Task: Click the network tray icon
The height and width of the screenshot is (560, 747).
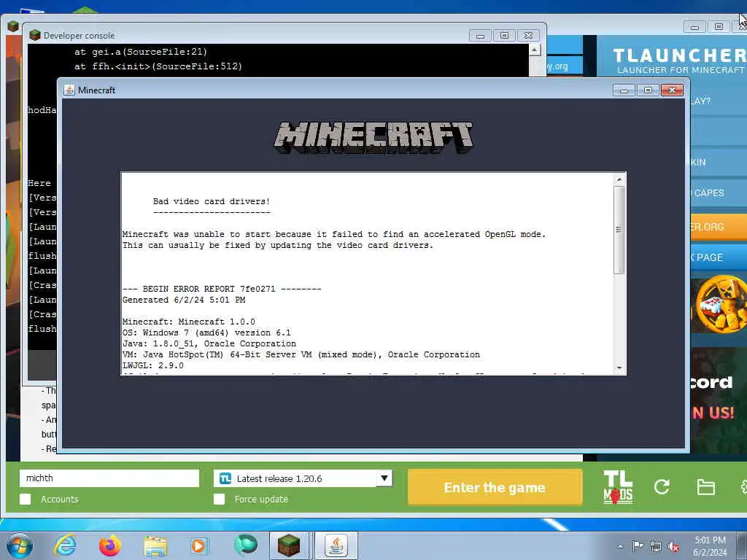Action: (656, 546)
